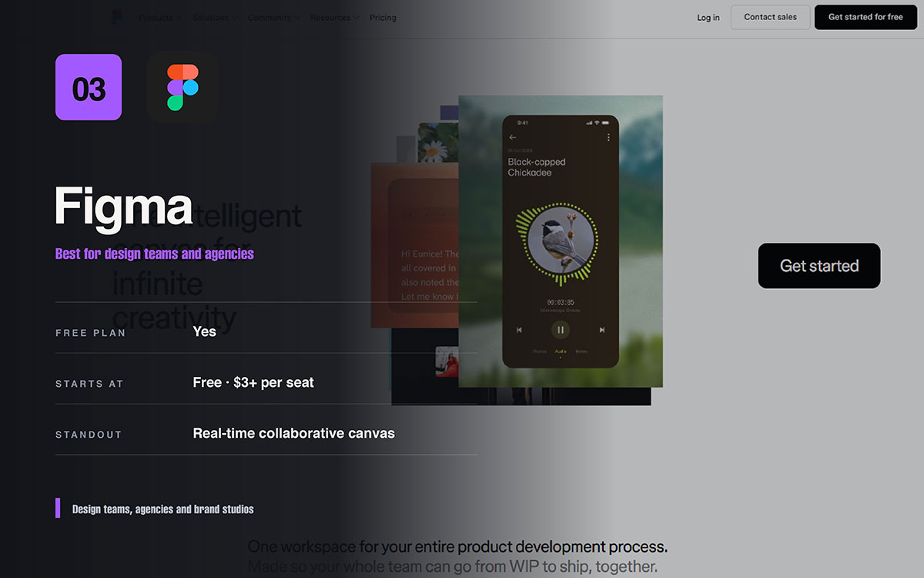Switch to the Photos tab in the phone mockup

pyautogui.click(x=540, y=351)
